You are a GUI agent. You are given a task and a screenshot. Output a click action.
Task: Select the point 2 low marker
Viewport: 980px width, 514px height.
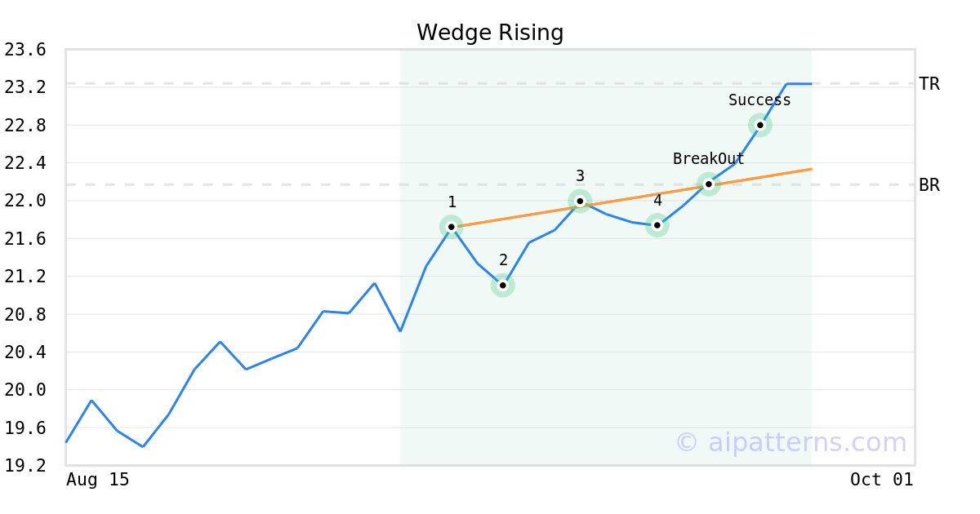pyautogui.click(x=503, y=286)
